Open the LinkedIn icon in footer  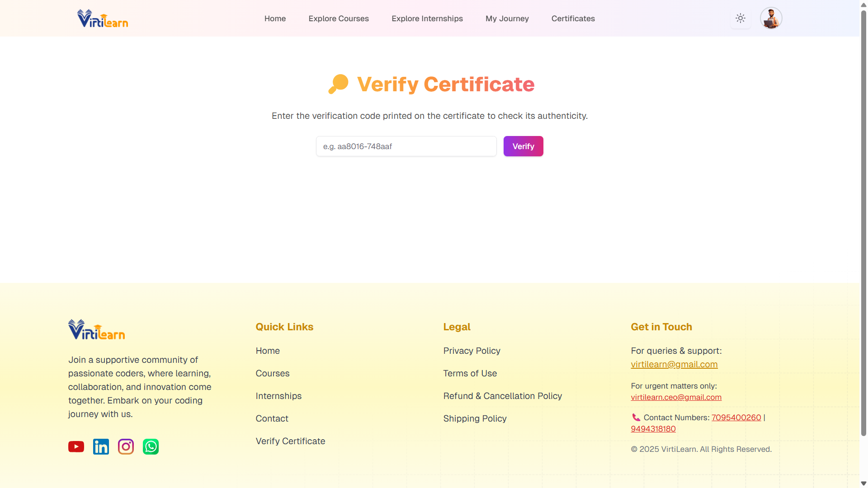(x=101, y=446)
